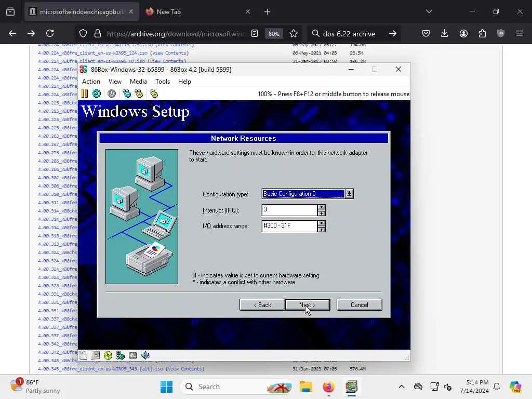Open list all tabs chevron
The width and height of the screenshot is (532, 399).
[x=429, y=11]
